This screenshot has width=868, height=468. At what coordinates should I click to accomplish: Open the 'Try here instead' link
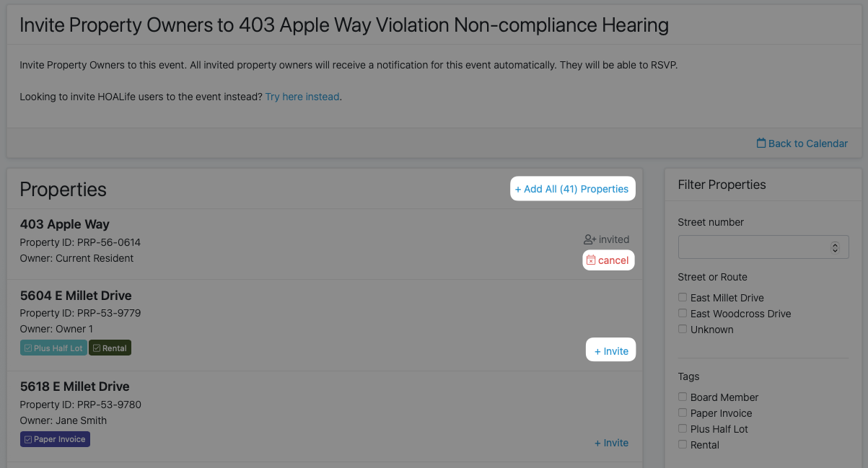point(302,97)
